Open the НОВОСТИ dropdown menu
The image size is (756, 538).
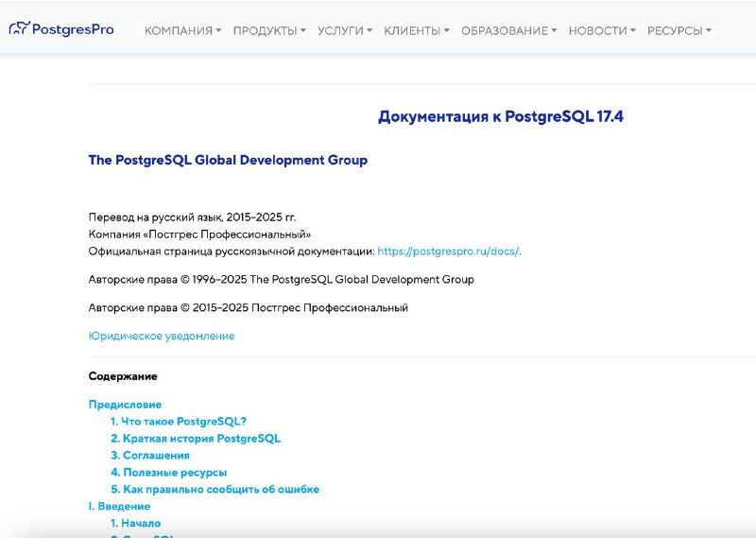(602, 30)
